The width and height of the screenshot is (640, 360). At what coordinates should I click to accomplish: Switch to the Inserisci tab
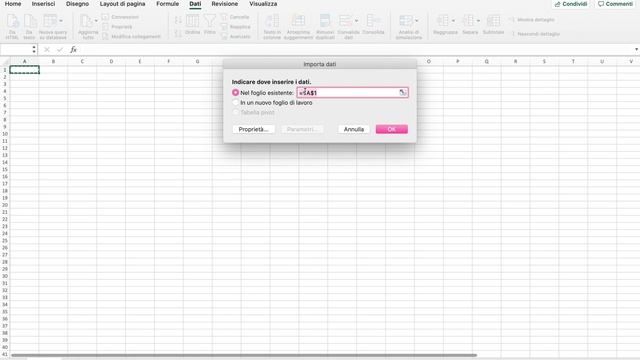click(43, 4)
